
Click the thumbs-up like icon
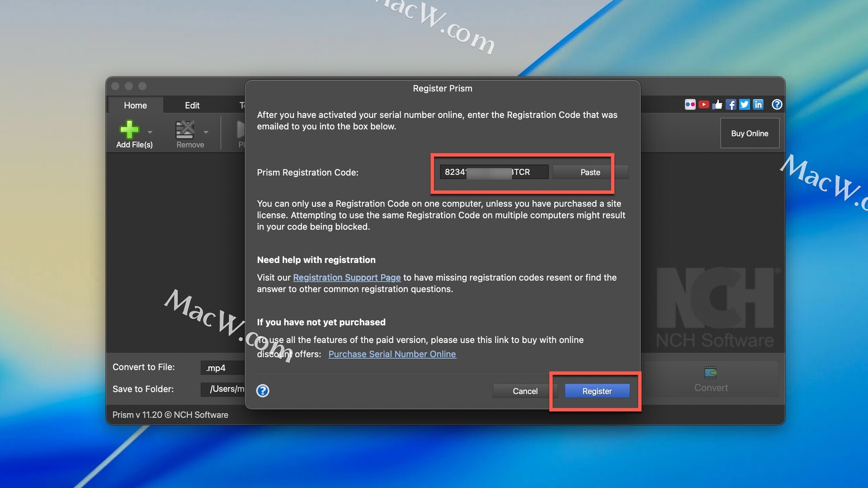click(x=717, y=105)
